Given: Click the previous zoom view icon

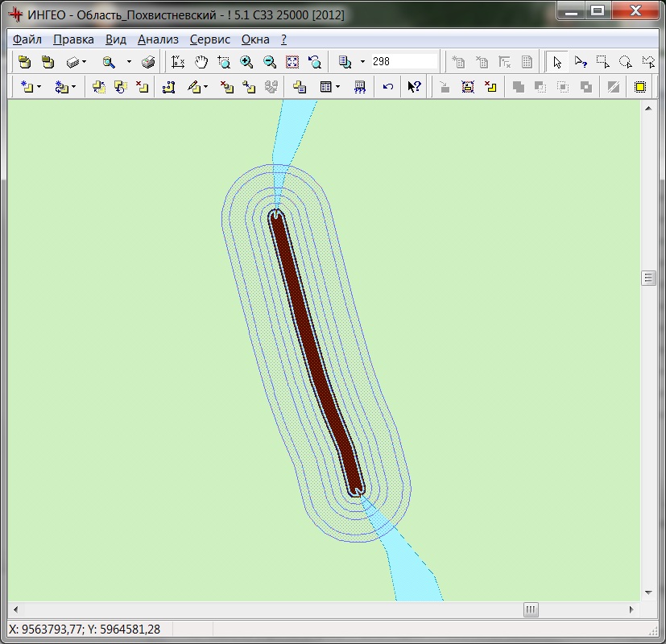Looking at the screenshot, I should click(315, 62).
